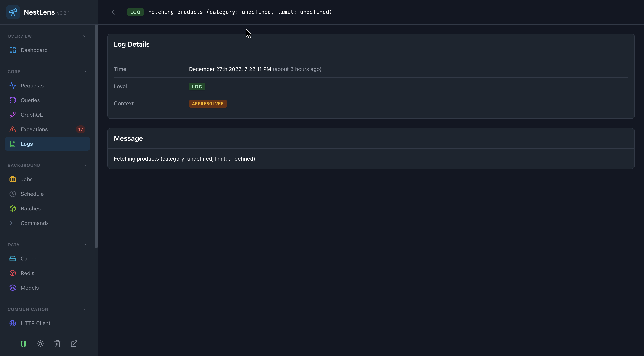The height and width of the screenshot is (356, 644).
Task: Collapse the Core section chevron
Action: 85,72
